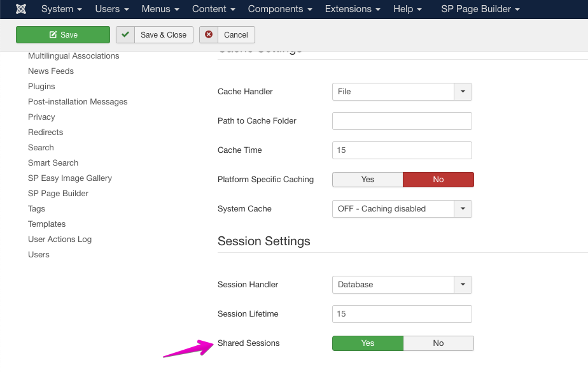Screen dimensions: 588x372
Task: Go to User Actions Log settings
Action: (60, 240)
